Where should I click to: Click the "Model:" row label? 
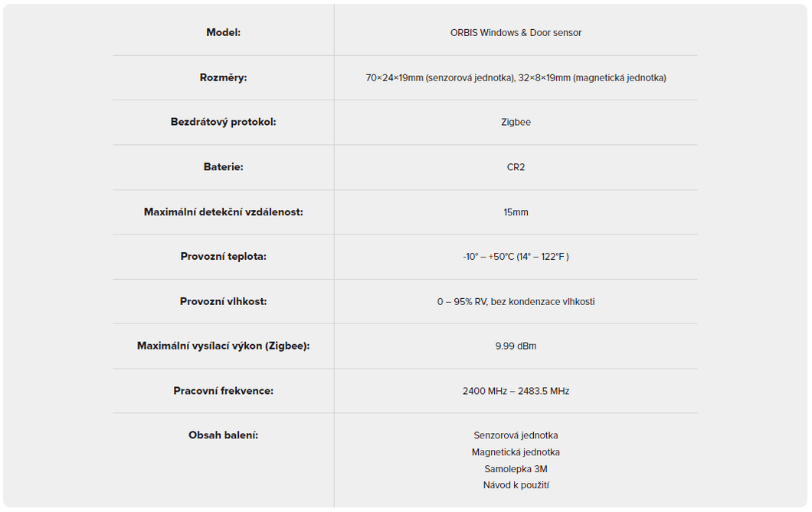point(223,32)
